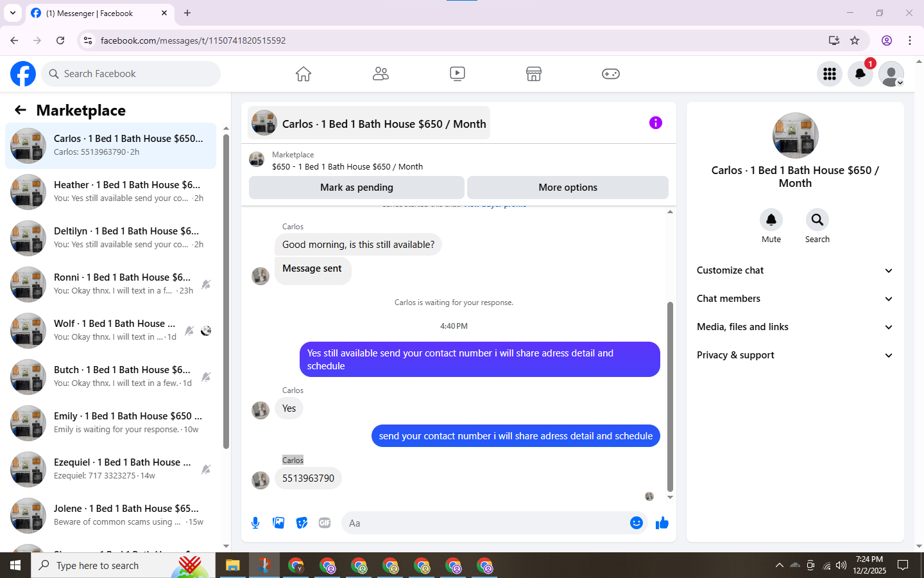
Task: Select the Jolene conversation
Action: coord(111,516)
